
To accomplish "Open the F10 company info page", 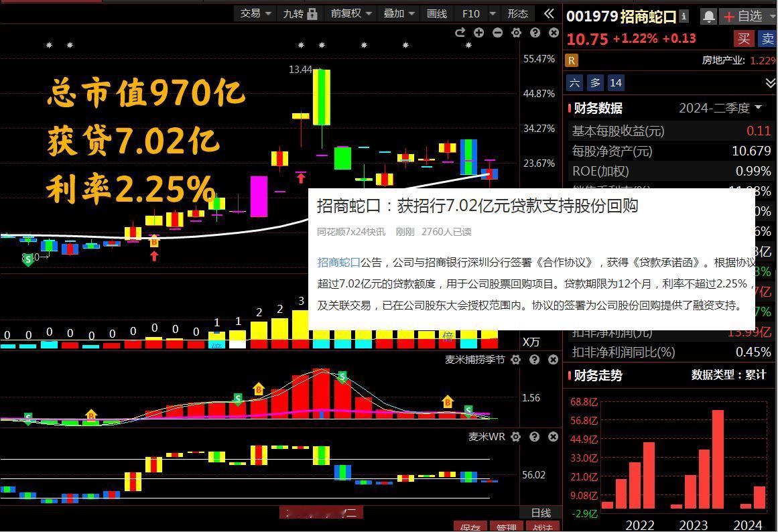I will 470,13.
